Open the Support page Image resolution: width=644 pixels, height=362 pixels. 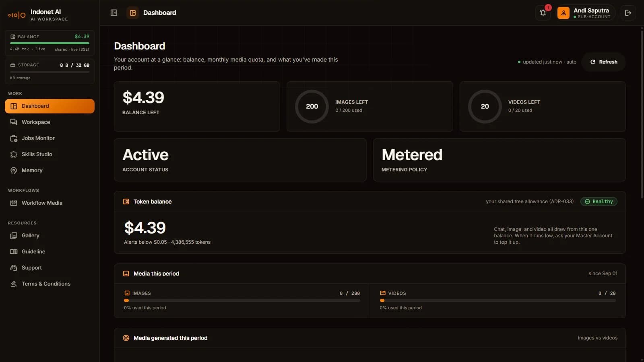coord(50,268)
